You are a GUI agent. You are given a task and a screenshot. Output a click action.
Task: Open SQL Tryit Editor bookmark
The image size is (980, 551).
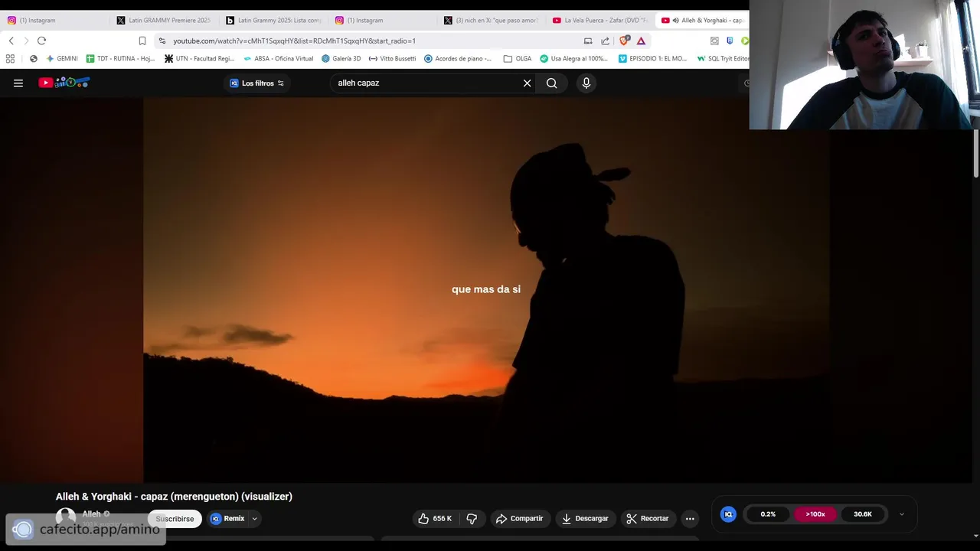(723, 58)
